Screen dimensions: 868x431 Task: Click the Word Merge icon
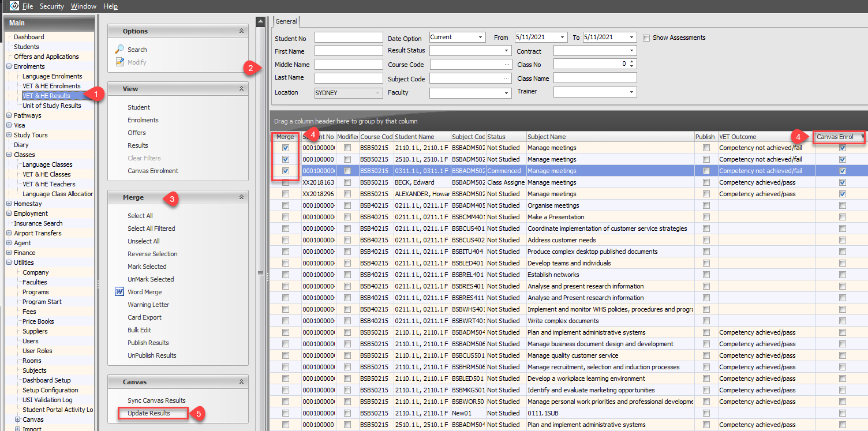[119, 292]
